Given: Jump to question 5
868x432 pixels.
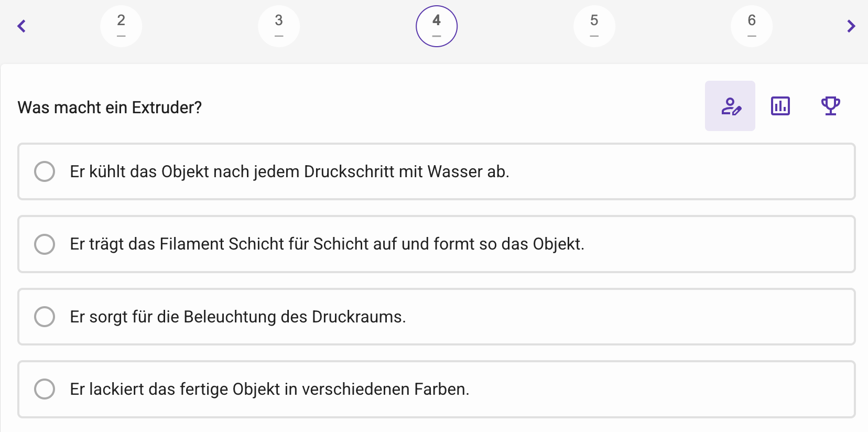Looking at the screenshot, I should [x=594, y=26].
